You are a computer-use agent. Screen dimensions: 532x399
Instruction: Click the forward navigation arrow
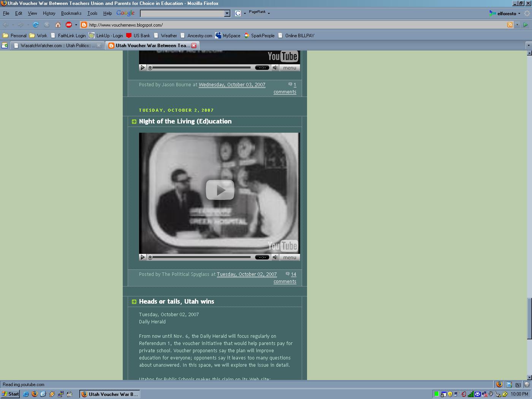(x=21, y=25)
